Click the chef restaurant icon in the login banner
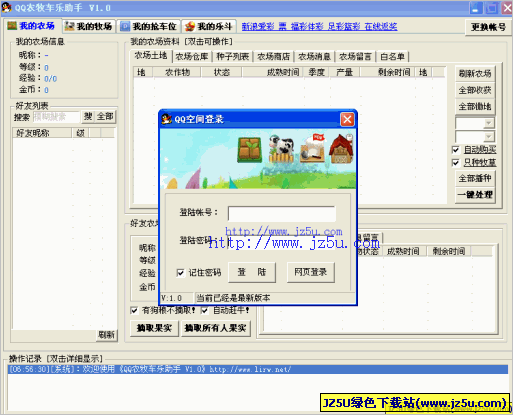 coord(313,148)
